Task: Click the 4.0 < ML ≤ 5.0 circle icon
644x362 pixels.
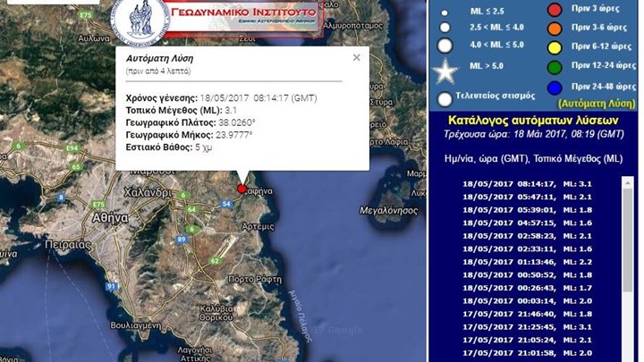Action: pos(445,46)
